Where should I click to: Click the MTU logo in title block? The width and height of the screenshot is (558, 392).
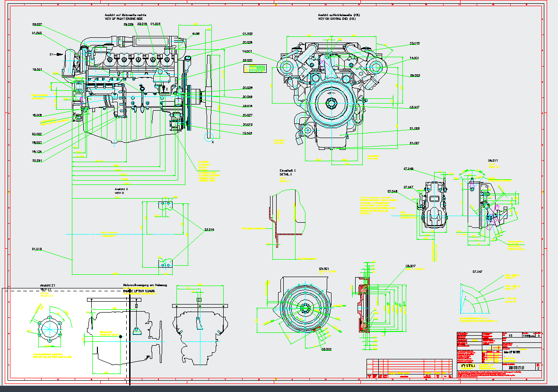click(x=467, y=366)
